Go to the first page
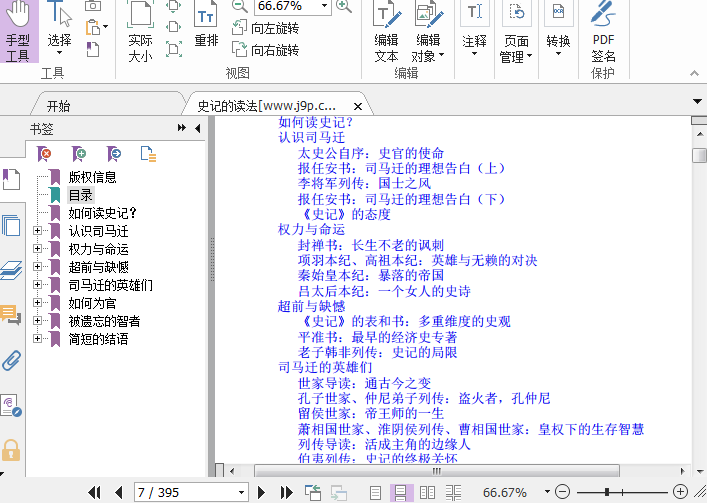707x503 pixels. pyautogui.click(x=94, y=492)
